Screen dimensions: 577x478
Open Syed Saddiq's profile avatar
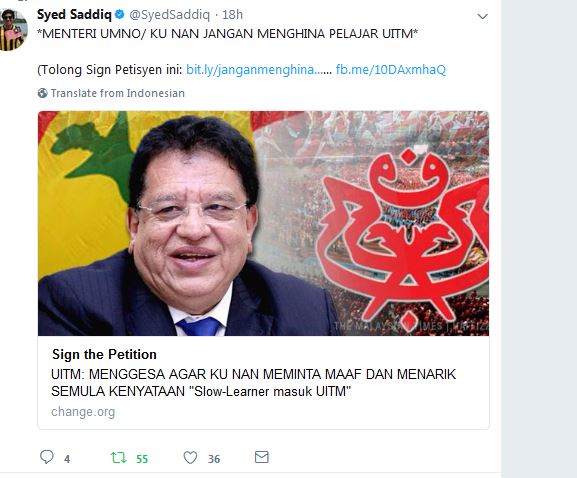14,30
